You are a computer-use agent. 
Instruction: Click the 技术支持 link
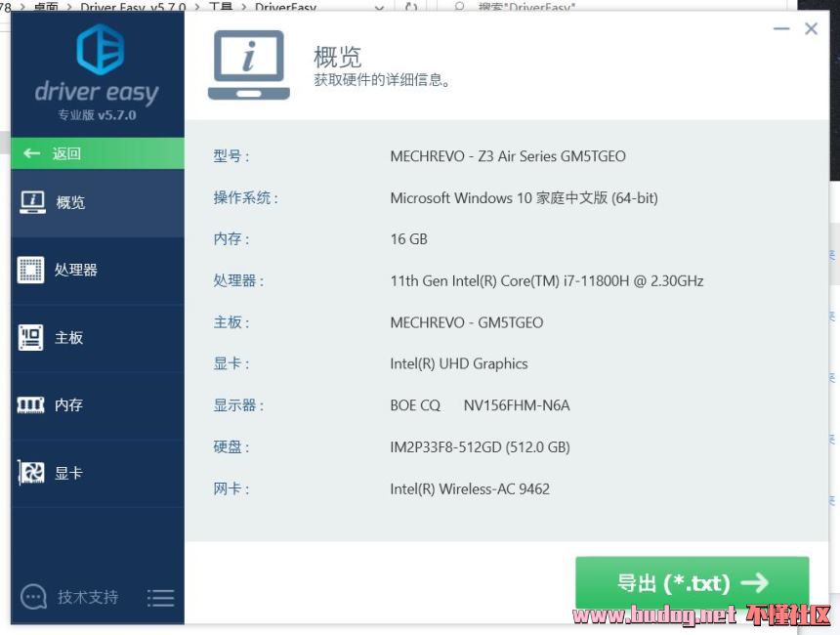(x=88, y=597)
